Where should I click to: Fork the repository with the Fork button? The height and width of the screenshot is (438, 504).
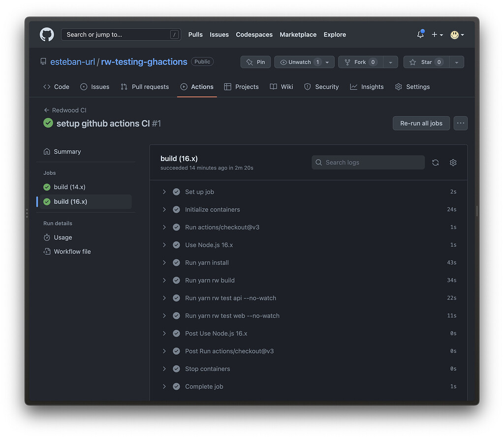(x=361, y=62)
